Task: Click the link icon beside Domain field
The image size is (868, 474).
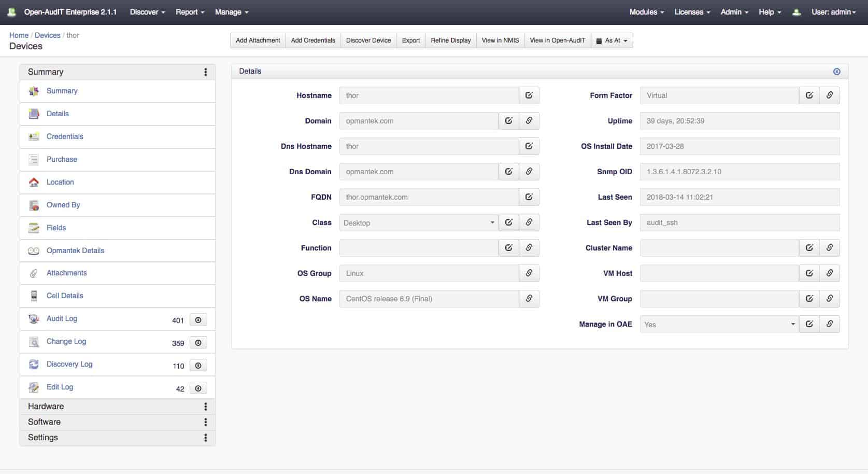Action: pos(529,121)
